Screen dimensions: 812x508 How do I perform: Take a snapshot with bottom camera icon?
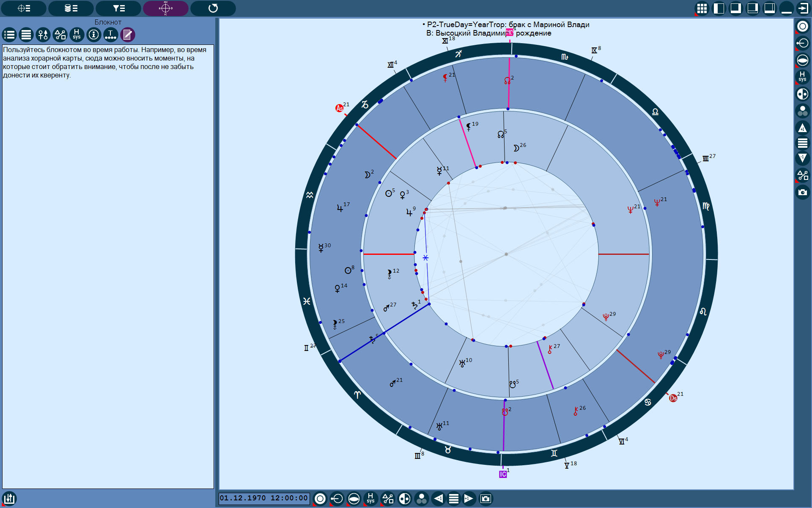pos(486,499)
